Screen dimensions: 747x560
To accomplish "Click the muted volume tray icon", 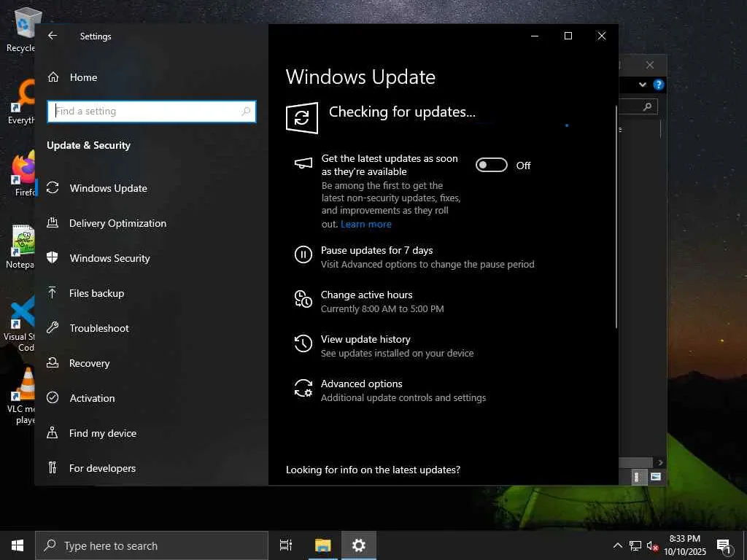I will 652,545.
